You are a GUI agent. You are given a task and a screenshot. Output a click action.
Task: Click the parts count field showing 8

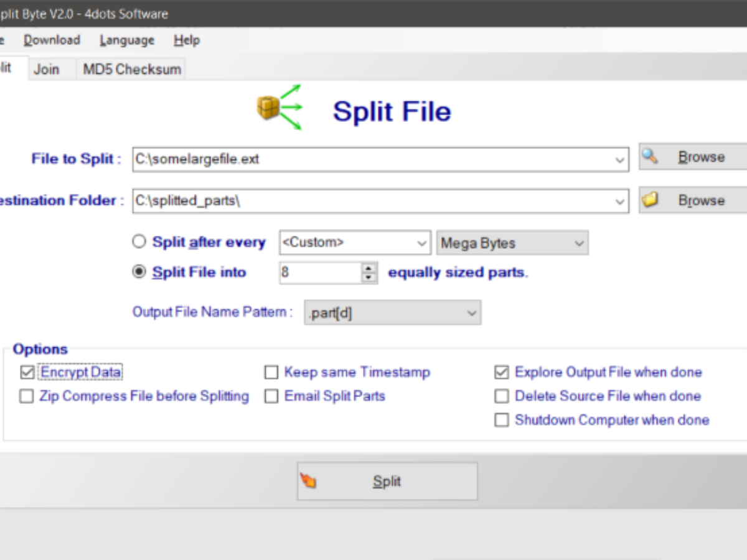point(321,273)
